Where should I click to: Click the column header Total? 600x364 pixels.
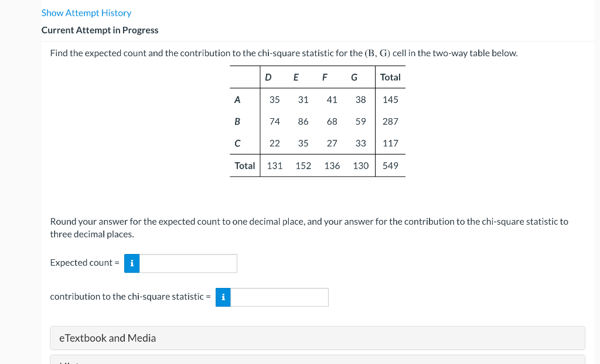[390, 77]
